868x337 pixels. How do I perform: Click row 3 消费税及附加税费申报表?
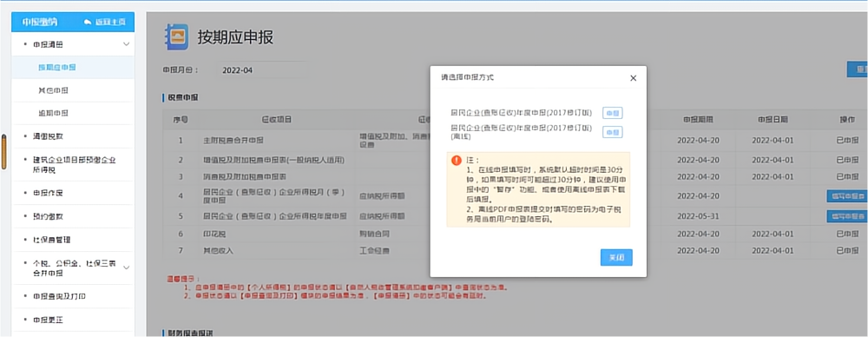[x=244, y=176]
